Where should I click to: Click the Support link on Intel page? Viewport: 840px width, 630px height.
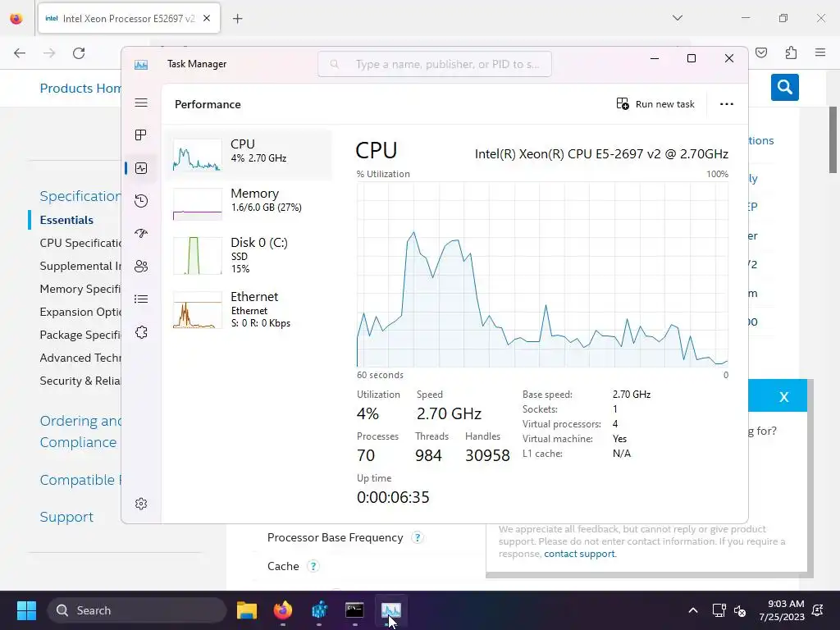click(66, 517)
